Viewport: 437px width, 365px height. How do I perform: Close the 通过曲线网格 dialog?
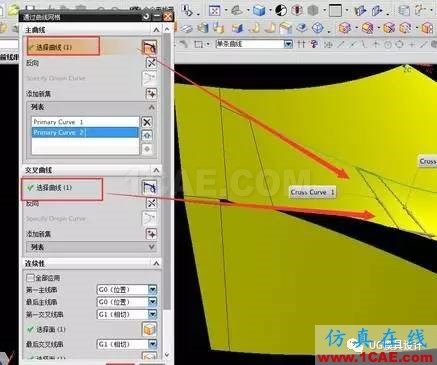coord(168,16)
